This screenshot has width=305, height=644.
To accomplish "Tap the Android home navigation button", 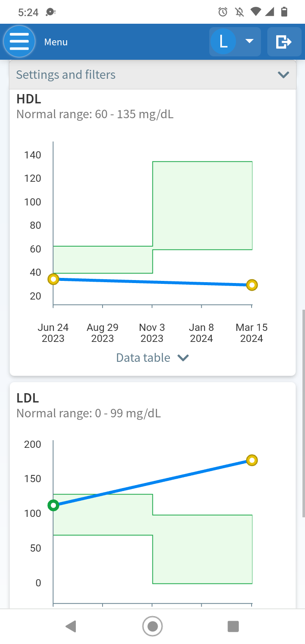I will pos(152,626).
